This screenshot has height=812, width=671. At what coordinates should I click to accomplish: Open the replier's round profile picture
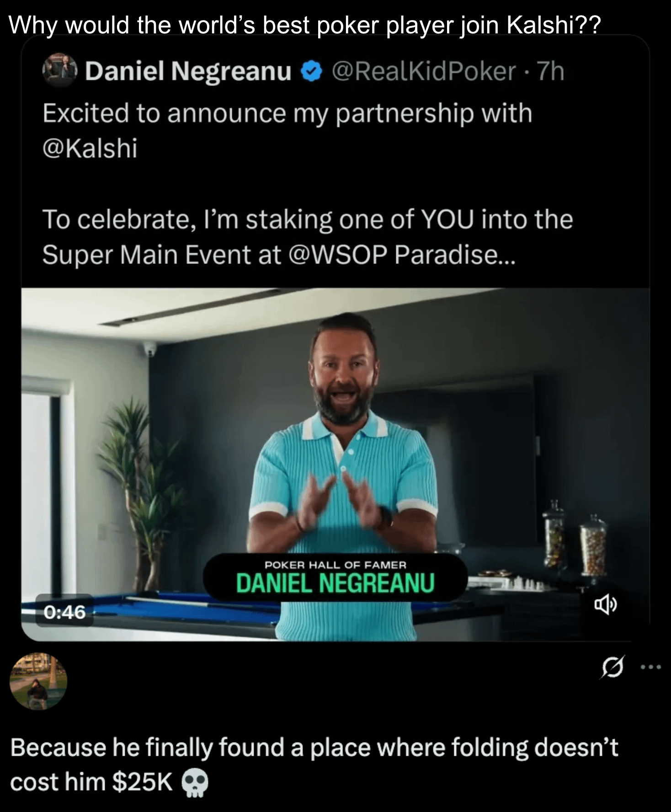38,681
